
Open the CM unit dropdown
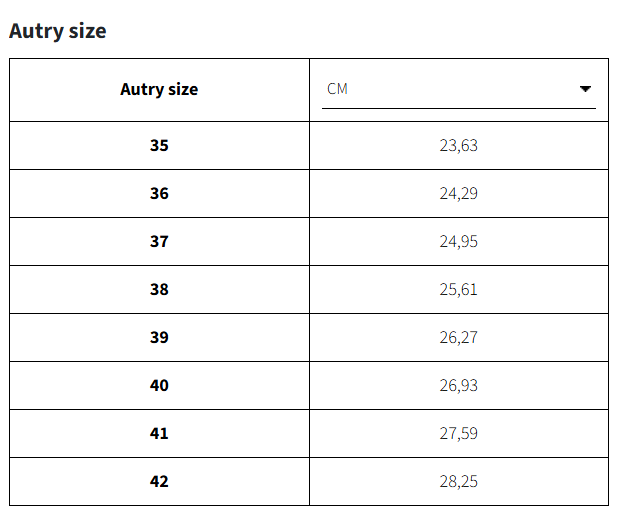(458, 89)
